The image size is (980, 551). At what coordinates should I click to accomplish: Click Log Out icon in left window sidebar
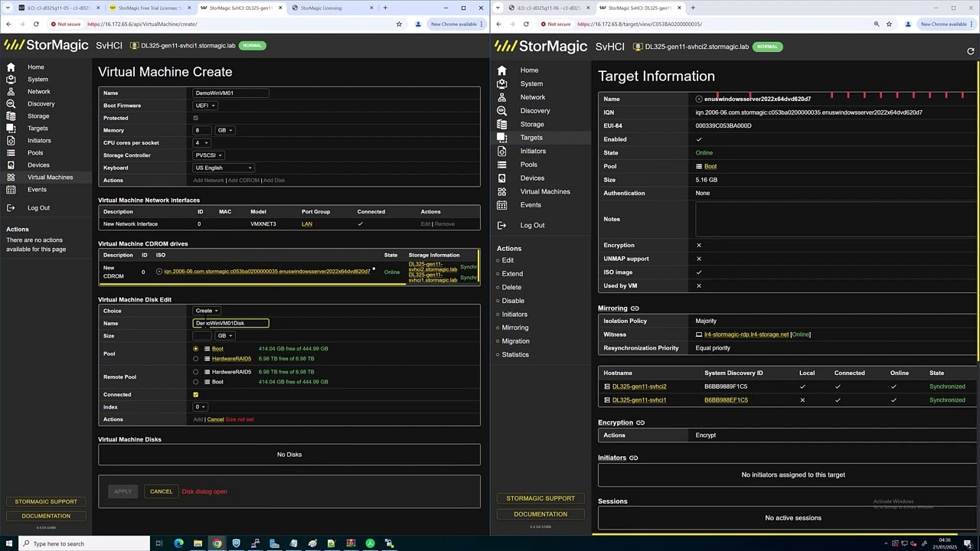coord(11,208)
